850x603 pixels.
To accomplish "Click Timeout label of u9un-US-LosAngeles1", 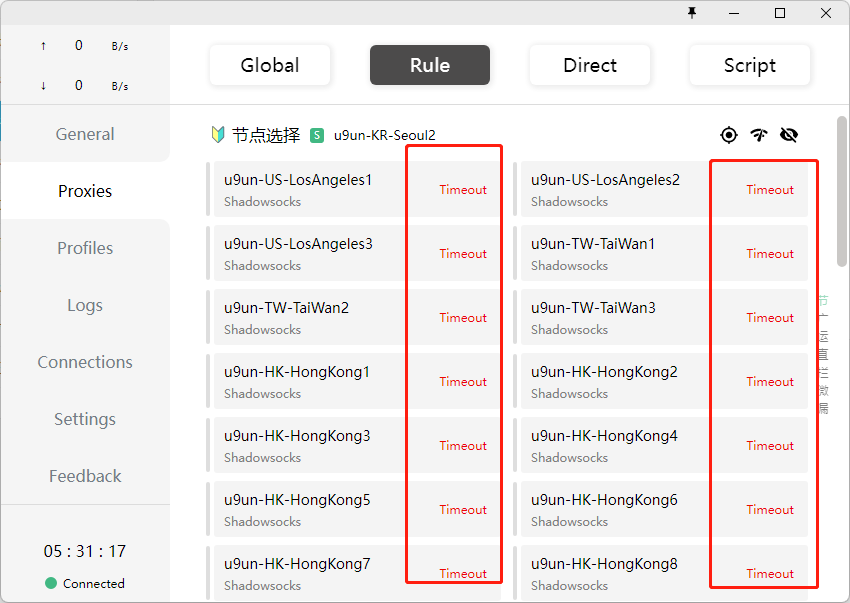I will pyautogui.click(x=463, y=190).
